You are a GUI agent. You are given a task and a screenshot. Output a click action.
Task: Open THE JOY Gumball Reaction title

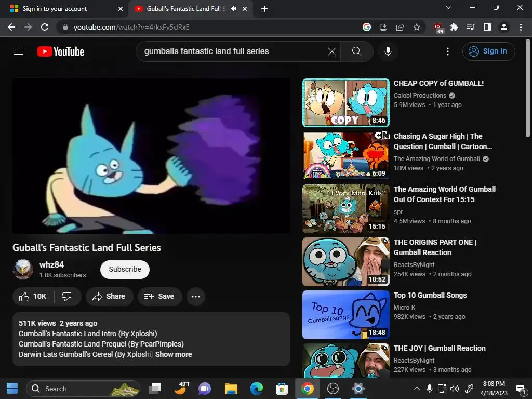[x=440, y=348]
